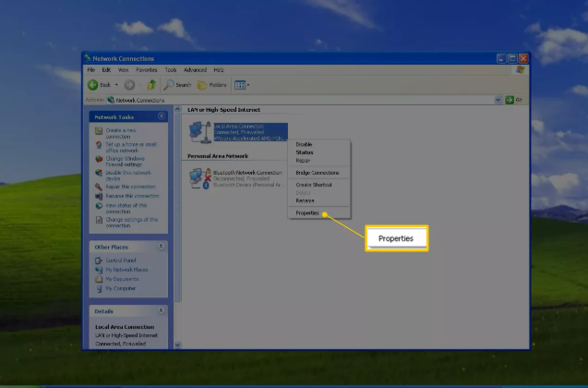The width and height of the screenshot is (588, 388).
Task: Click the My Documents folder icon
Action: (x=99, y=279)
